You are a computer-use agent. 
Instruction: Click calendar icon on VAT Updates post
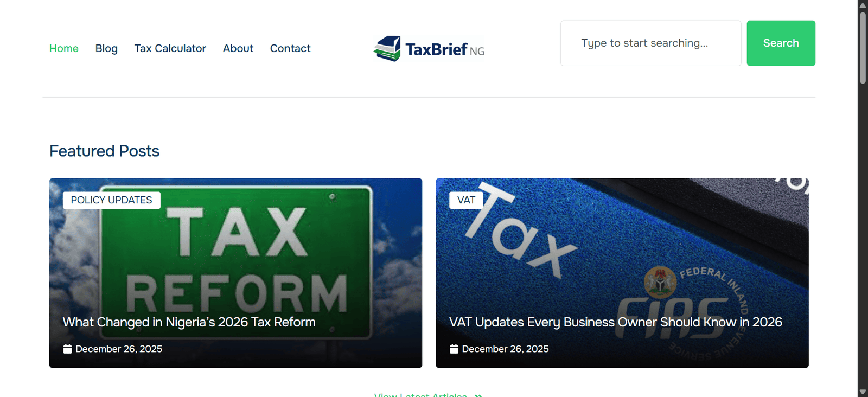(454, 349)
